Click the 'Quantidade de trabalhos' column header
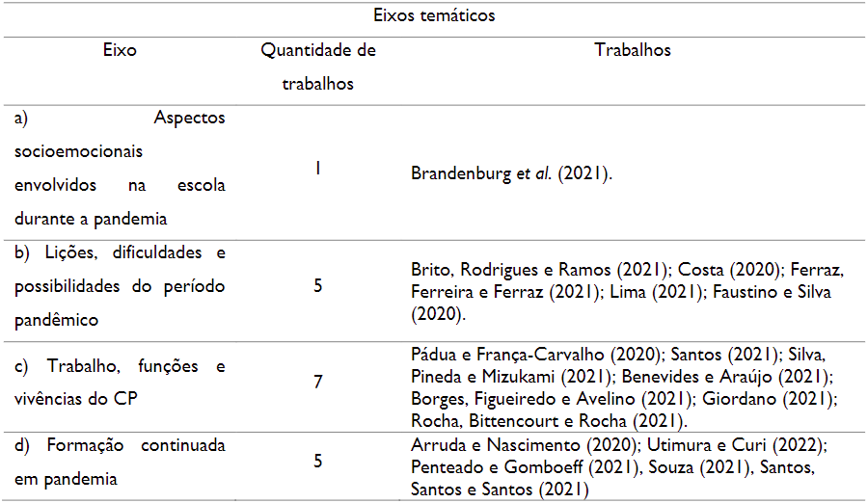Screen dimensions: 868x503 click(x=318, y=66)
